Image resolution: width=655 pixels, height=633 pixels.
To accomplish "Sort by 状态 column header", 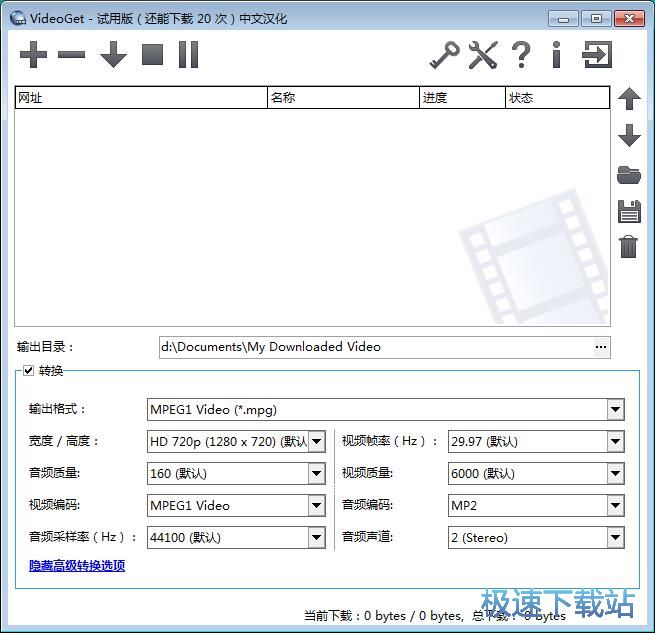I will click(557, 97).
